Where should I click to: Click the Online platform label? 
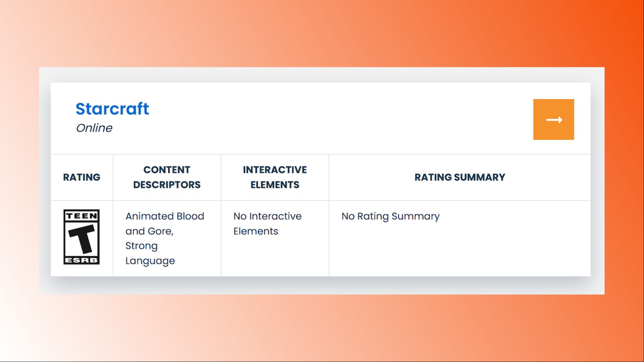pyautogui.click(x=94, y=128)
